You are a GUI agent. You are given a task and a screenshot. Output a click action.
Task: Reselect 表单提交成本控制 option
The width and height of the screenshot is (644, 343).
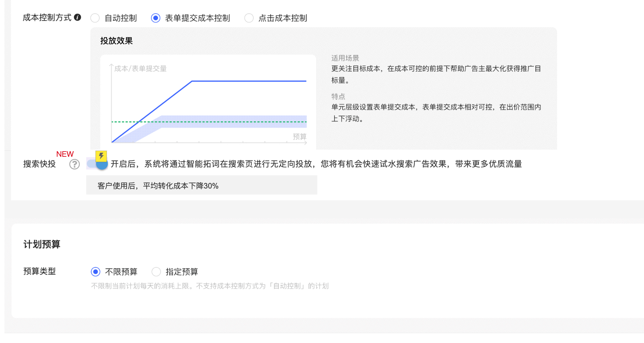click(x=156, y=17)
